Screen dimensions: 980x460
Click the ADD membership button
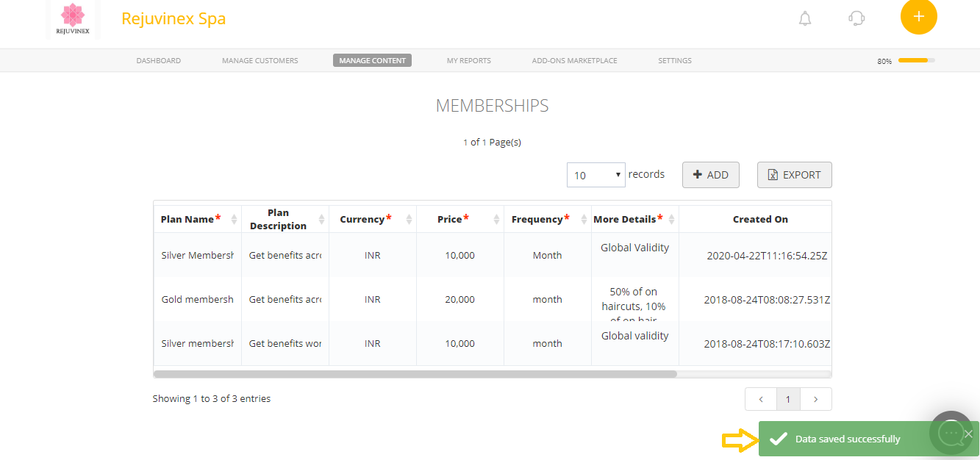click(711, 175)
